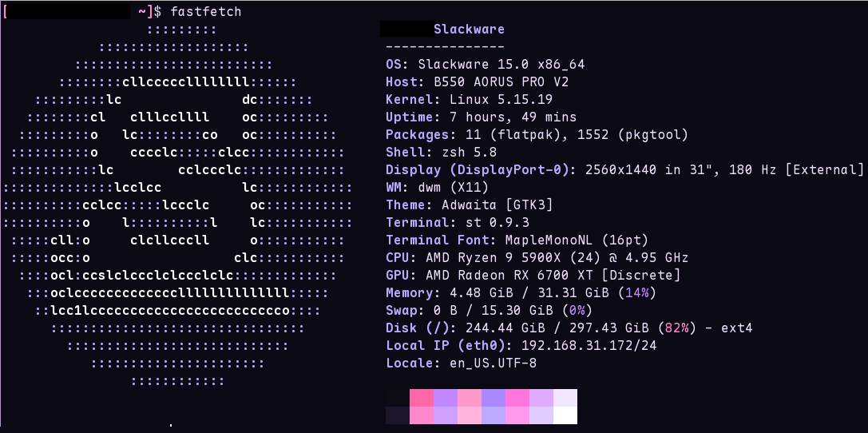Click the white swatch in the color palette
Image resolution: width=868 pixels, height=433 pixels.
(x=565, y=415)
